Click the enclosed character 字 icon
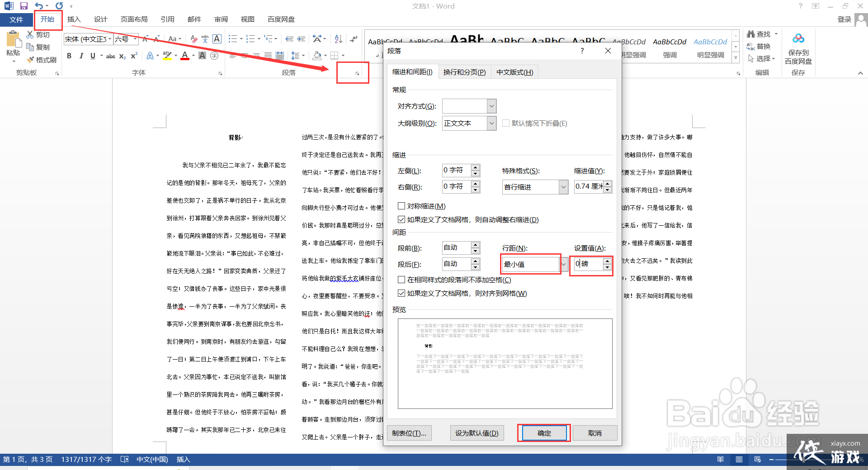 [214, 56]
